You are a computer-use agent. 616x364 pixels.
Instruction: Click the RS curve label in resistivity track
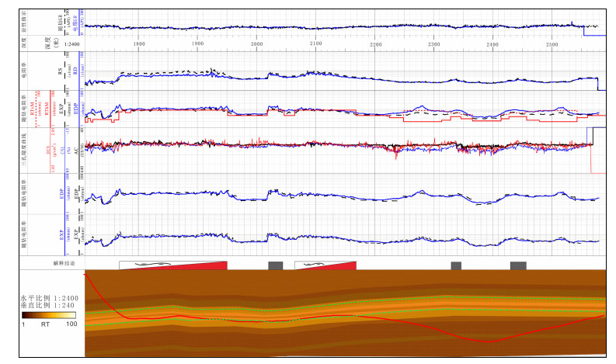(x=61, y=71)
